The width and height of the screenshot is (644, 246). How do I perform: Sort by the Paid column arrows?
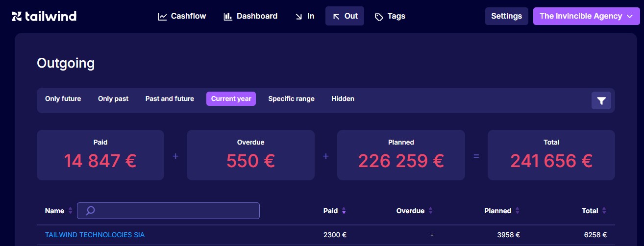coord(344,211)
